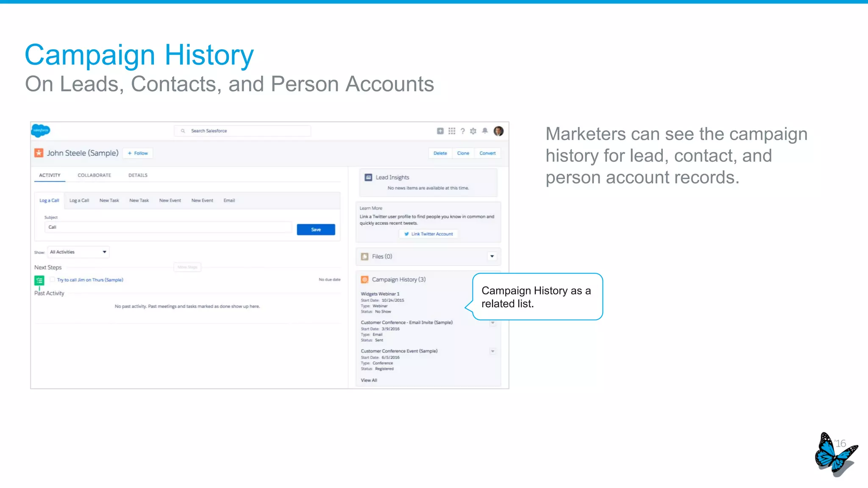Click the Files related list icon
Image resolution: width=868 pixels, height=488 pixels.
click(x=364, y=256)
